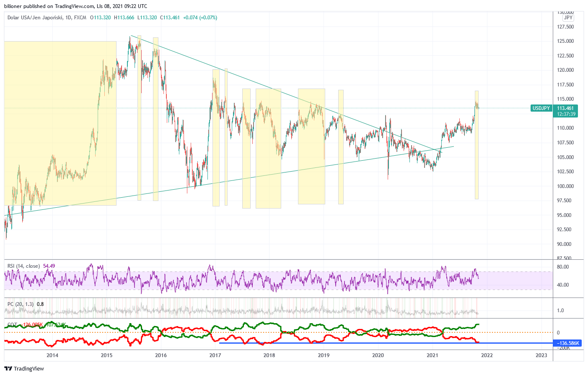Image resolution: width=588 pixels, height=376 pixels.
Task: Select the year 2017 on the time axis
Action: tap(215, 355)
